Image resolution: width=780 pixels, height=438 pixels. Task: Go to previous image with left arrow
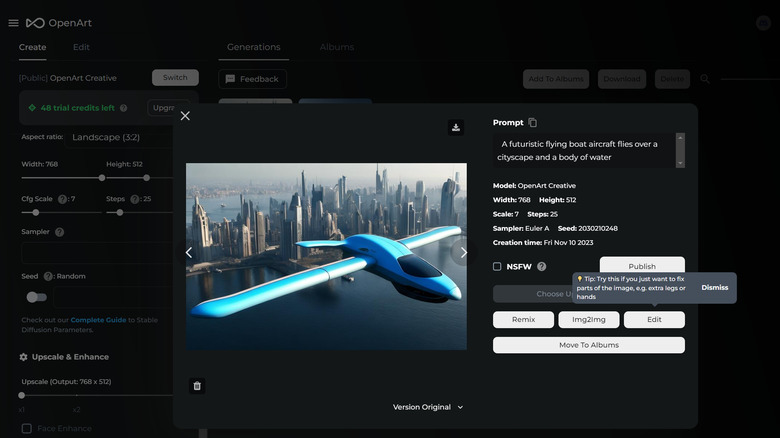189,253
